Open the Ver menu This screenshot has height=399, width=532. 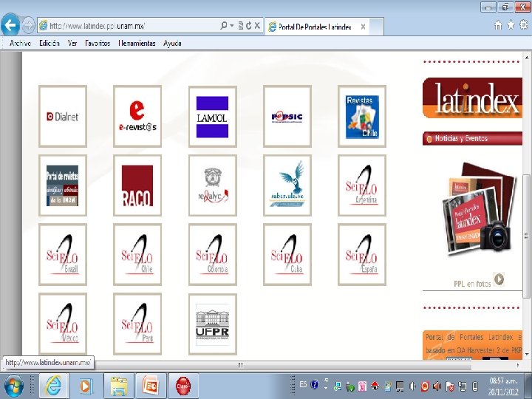click(72, 43)
